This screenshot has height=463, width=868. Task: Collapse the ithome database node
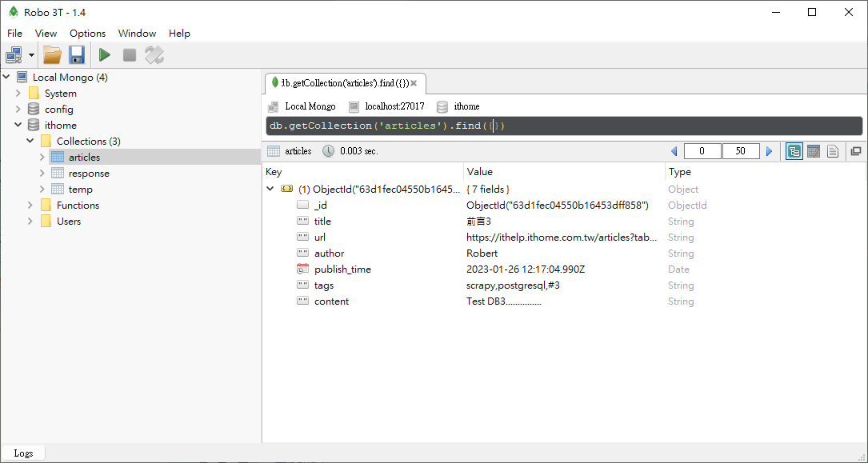[x=18, y=126]
